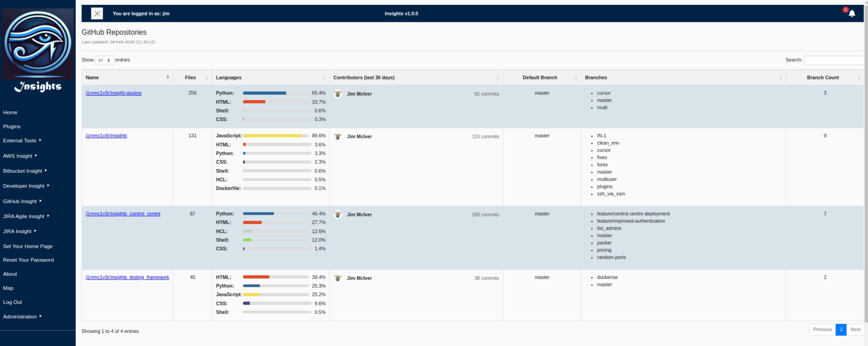Image resolution: width=868 pixels, height=346 pixels.
Task: Click '268 commits' text
Action: coord(485,215)
